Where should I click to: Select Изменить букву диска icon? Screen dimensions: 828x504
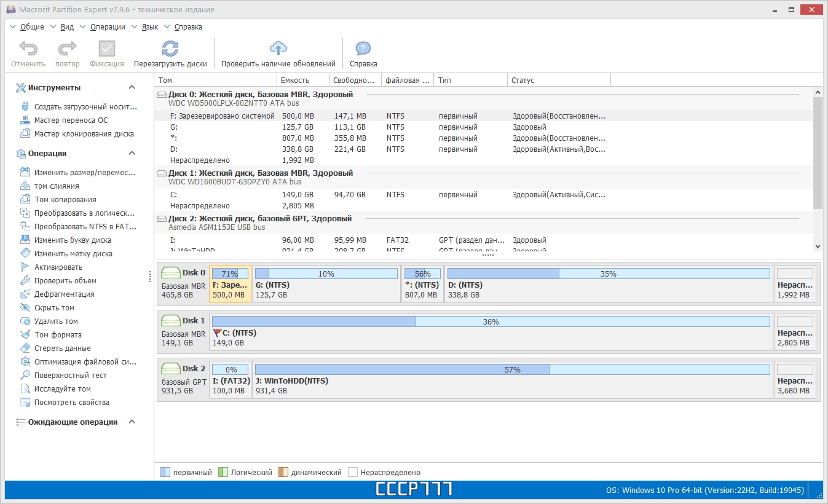(25, 240)
